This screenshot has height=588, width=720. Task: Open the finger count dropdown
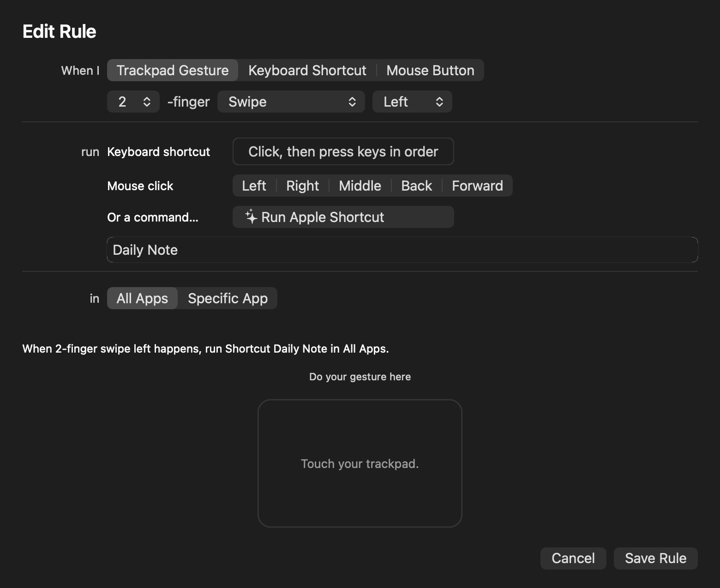click(x=133, y=102)
